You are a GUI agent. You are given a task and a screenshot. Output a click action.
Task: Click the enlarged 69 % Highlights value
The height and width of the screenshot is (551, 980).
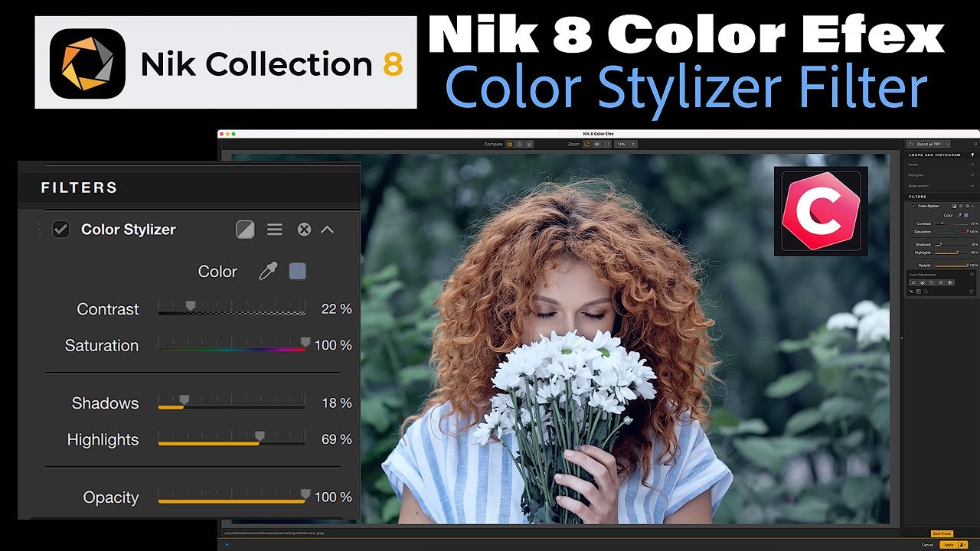click(x=336, y=439)
